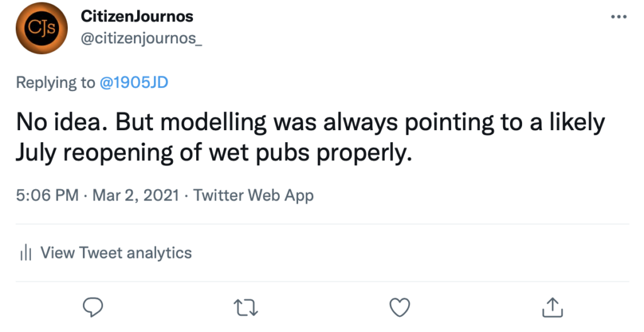644x332 pixels.
Task: Open View Tweet analytics
Action: point(116,253)
